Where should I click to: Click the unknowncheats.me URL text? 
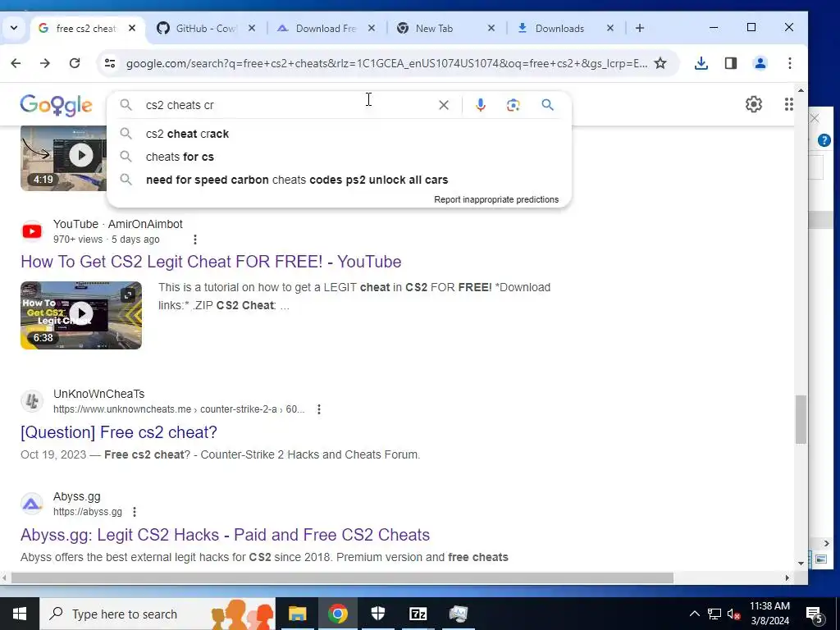(179, 409)
